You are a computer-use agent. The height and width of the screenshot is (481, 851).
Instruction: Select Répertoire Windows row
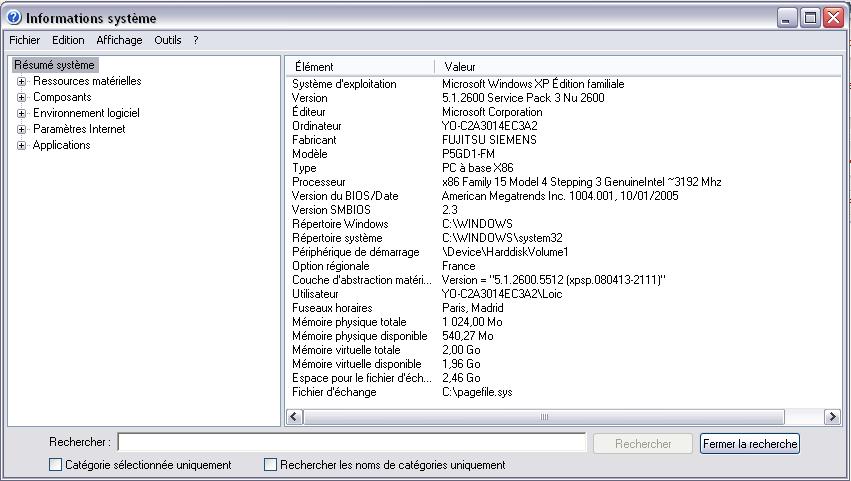563,224
